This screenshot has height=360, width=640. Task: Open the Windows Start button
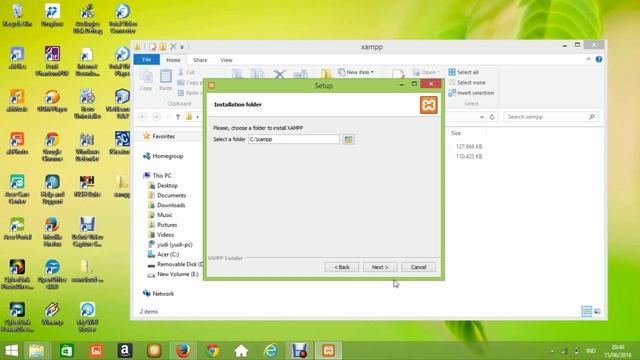(x=11, y=351)
